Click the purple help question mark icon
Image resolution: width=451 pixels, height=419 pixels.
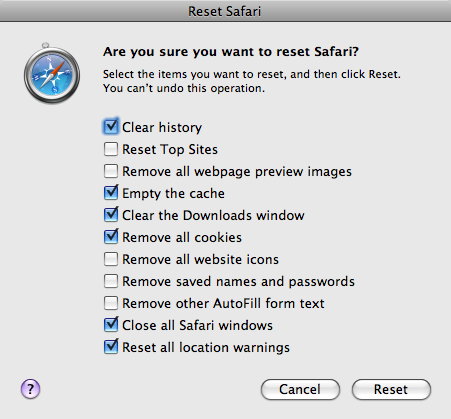tap(30, 389)
